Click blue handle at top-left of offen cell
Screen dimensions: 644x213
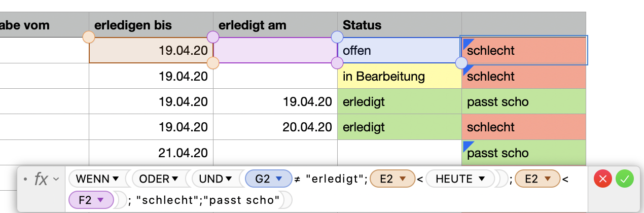pos(337,37)
